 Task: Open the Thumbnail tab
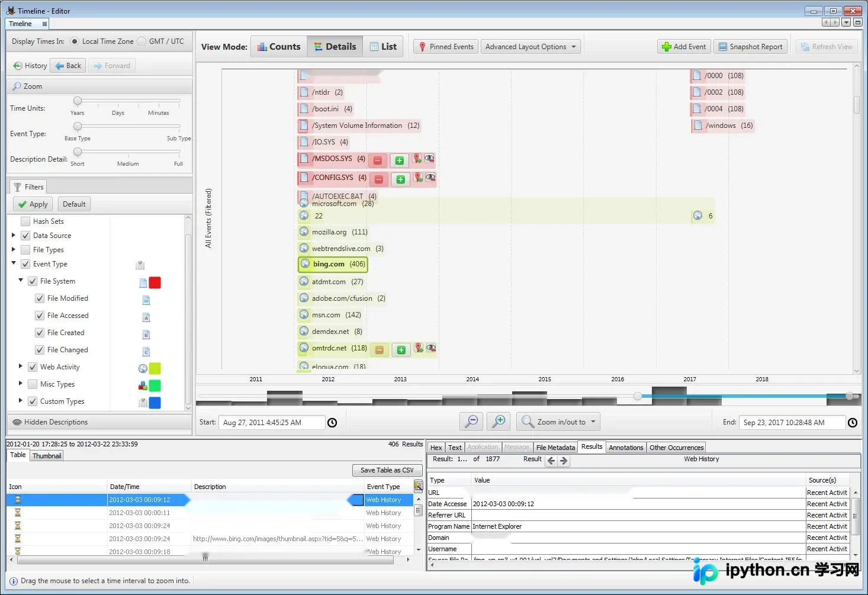click(x=47, y=456)
